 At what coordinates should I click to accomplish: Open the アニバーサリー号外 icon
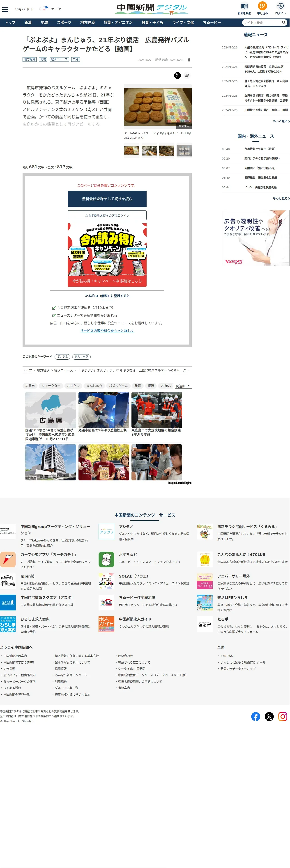pyautogui.click(x=205, y=581)
